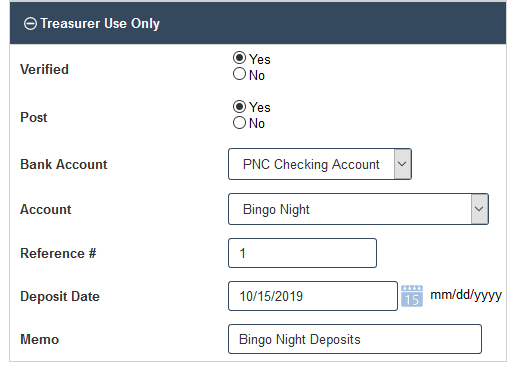This screenshot has width=514, height=374.
Task: Click the Bank Account dropdown arrow
Action: pos(402,164)
